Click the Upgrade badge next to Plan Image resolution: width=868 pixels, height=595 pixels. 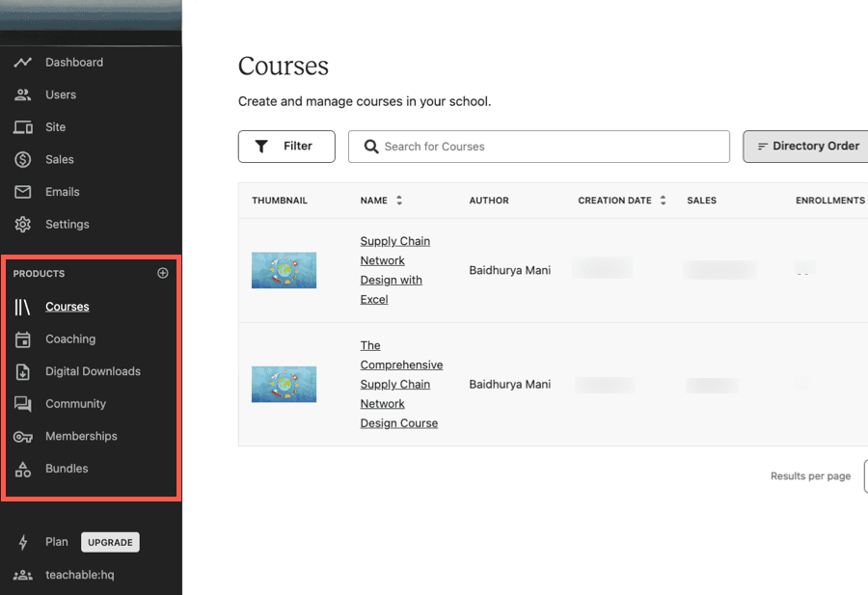coord(110,542)
